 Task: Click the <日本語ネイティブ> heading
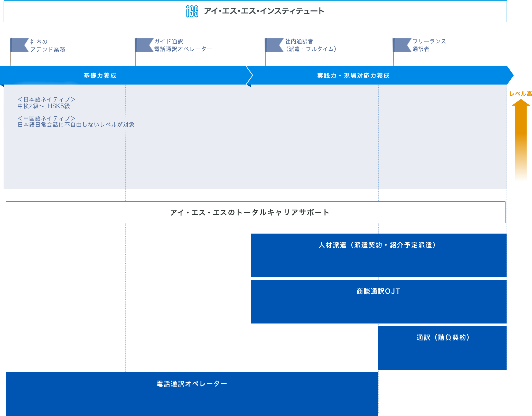click(46, 99)
